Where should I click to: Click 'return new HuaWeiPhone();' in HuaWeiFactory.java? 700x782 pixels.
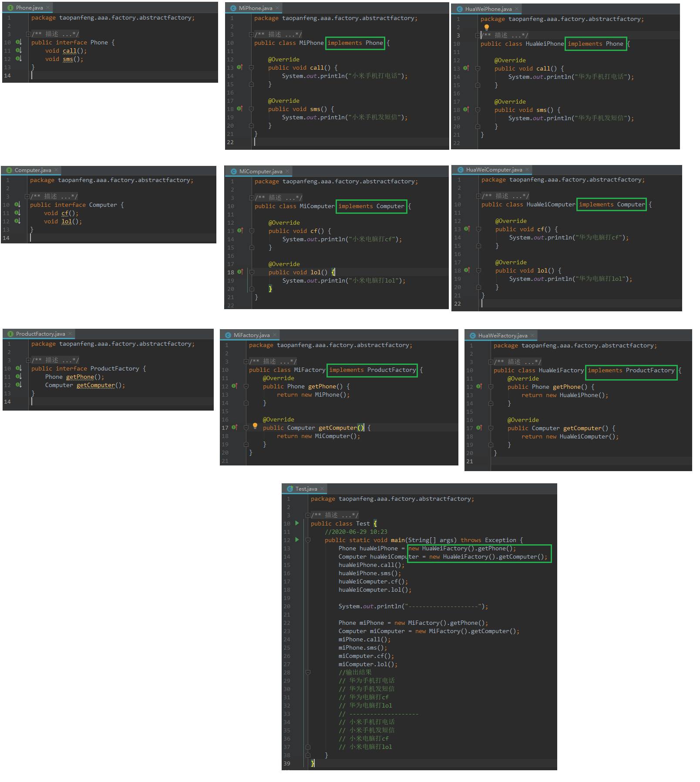point(565,395)
